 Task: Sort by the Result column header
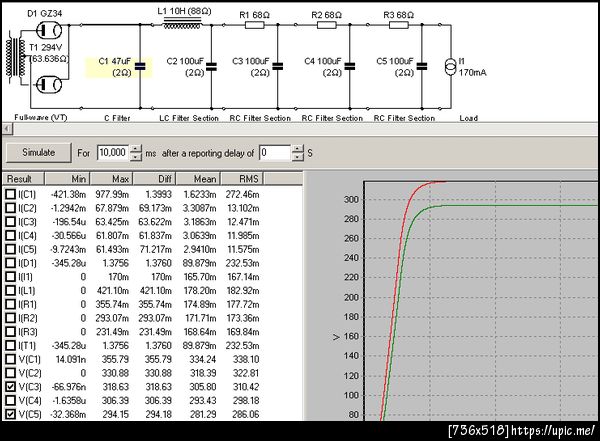tap(24, 179)
